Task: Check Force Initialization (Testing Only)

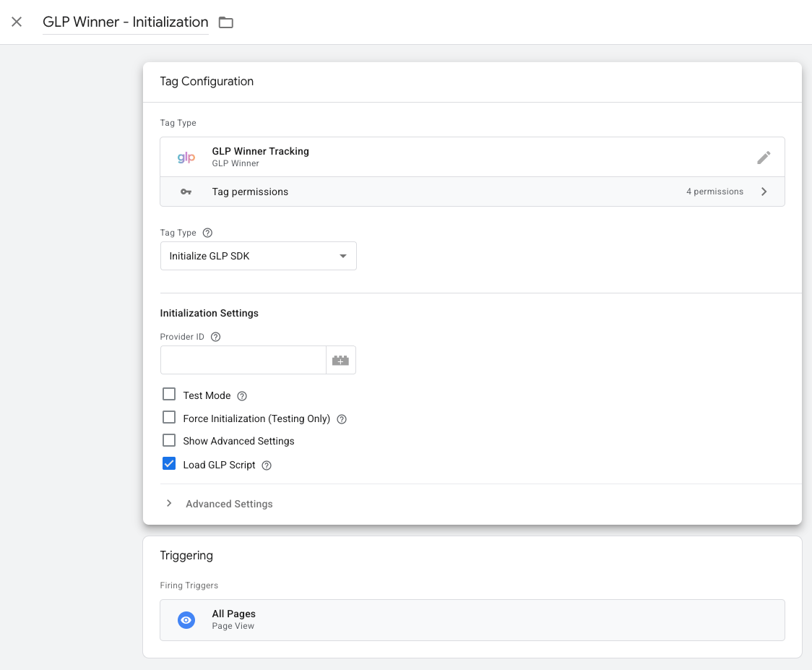Action: click(x=169, y=418)
